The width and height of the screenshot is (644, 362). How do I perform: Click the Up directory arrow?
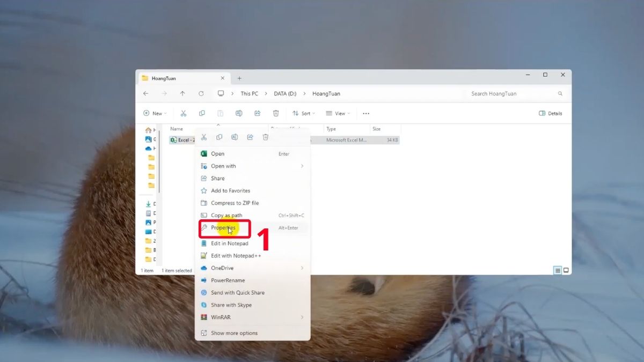182,93
